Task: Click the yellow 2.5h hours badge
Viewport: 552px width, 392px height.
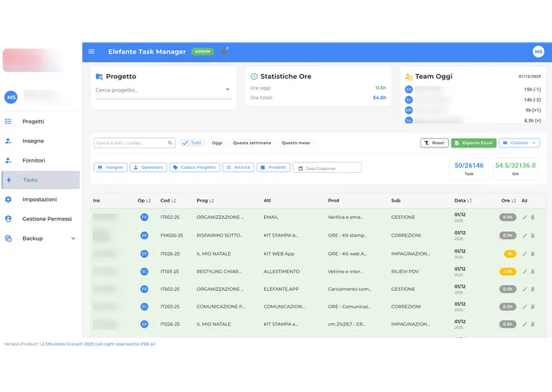Action: (x=507, y=272)
